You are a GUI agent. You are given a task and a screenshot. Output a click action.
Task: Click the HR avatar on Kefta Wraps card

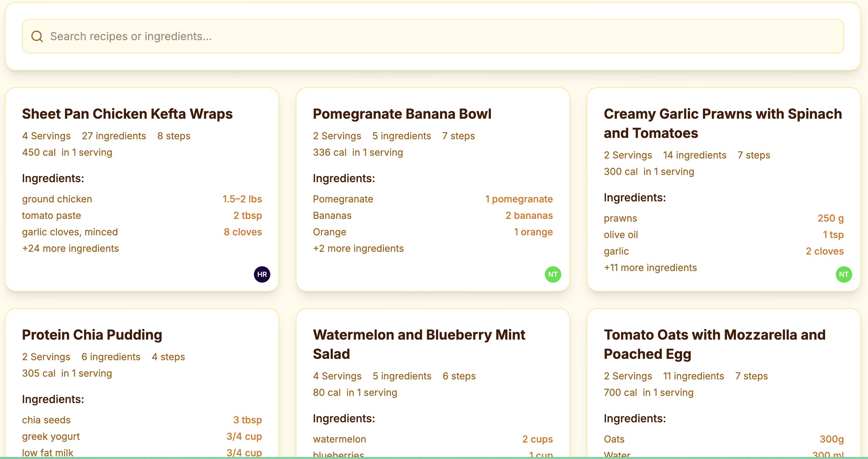point(262,274)
